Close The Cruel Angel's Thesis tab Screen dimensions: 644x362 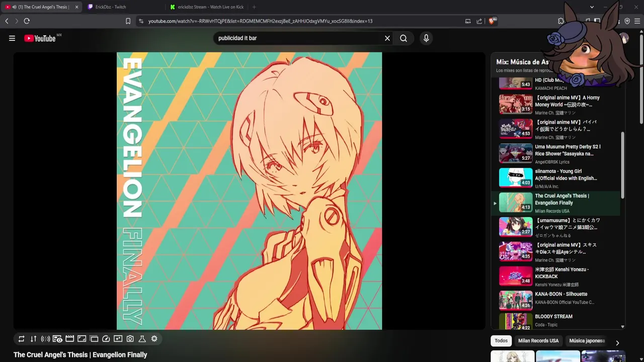pos(76,7)
